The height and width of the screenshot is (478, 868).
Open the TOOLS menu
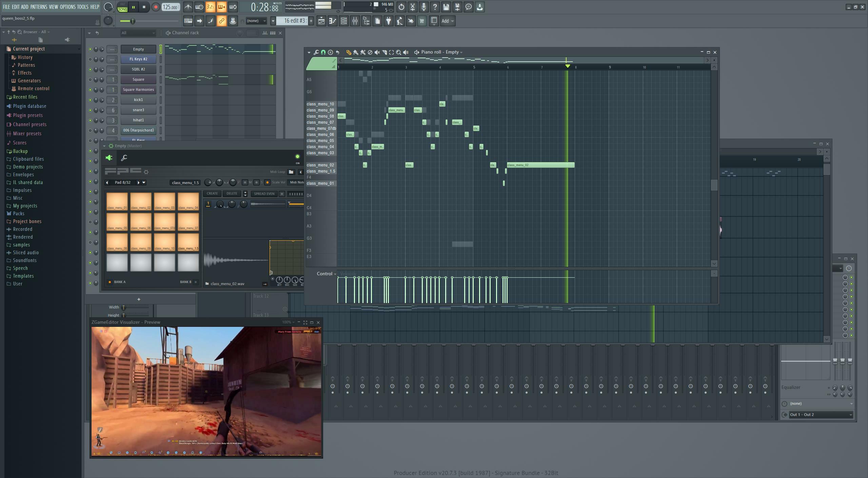click(x=83, y=7)
